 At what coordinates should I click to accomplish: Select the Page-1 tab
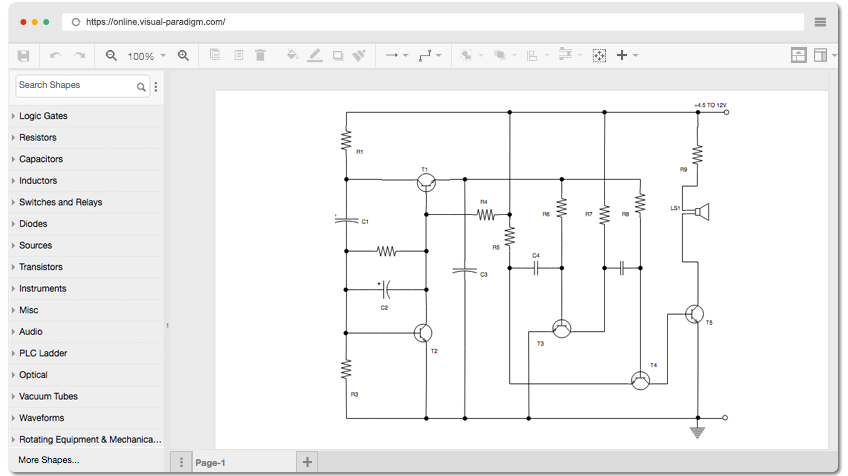pos(210,463)
